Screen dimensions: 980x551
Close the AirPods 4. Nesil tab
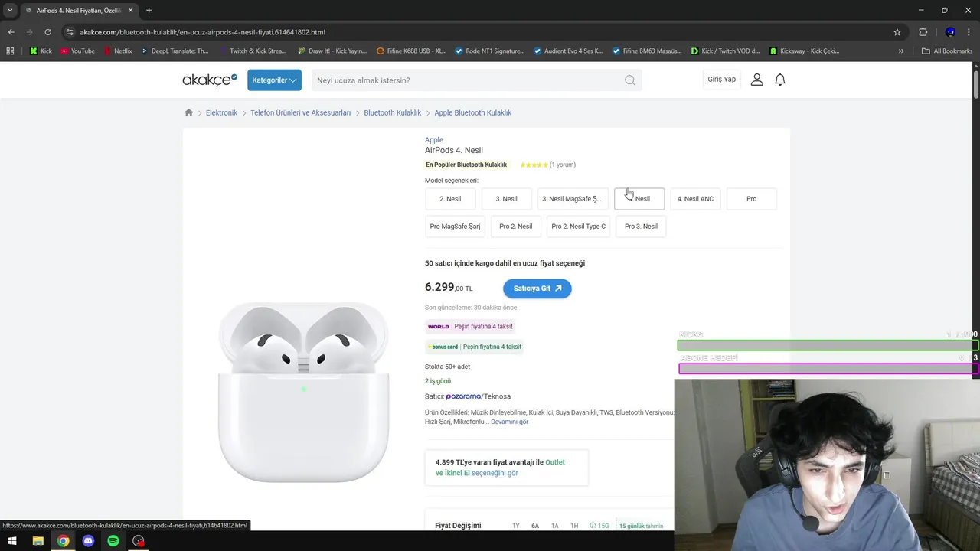click(x=130, y=11)
